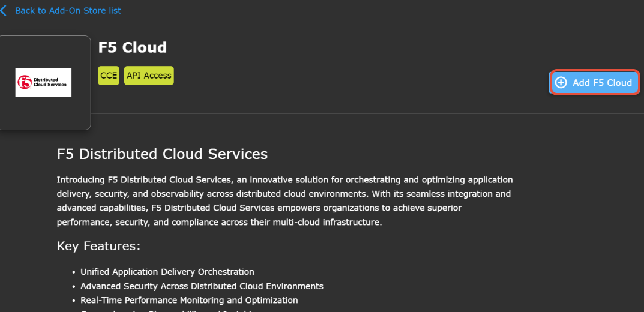Click the plus circle icon on Add button
This screenshot has height=312, width=644.
[x=561, y=83]
